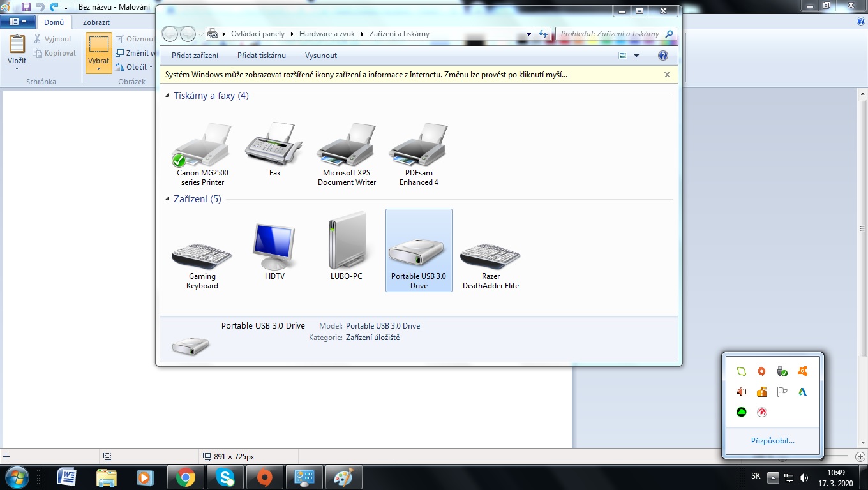Click the Paste clipboard icon in Paint
This screenshot has height=490, width=868.
coord(17,45)
